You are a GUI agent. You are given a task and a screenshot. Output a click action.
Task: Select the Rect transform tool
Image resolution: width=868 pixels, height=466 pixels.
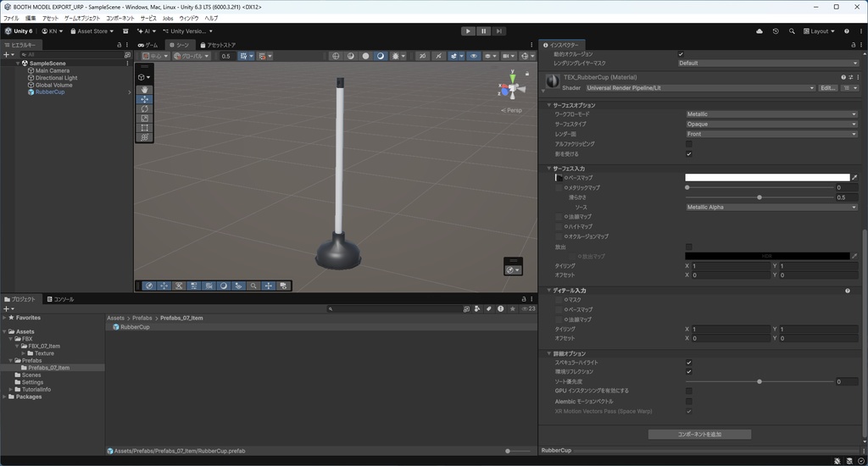[x=144, y=128]
